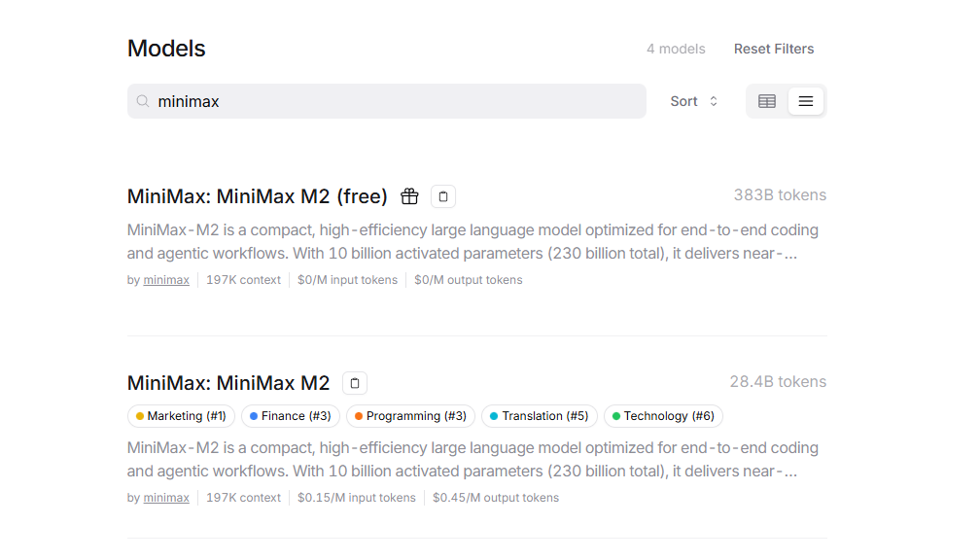This screenshot has height=560, width=980.
Task: Switch to table view layout
Action: (766, 100)
